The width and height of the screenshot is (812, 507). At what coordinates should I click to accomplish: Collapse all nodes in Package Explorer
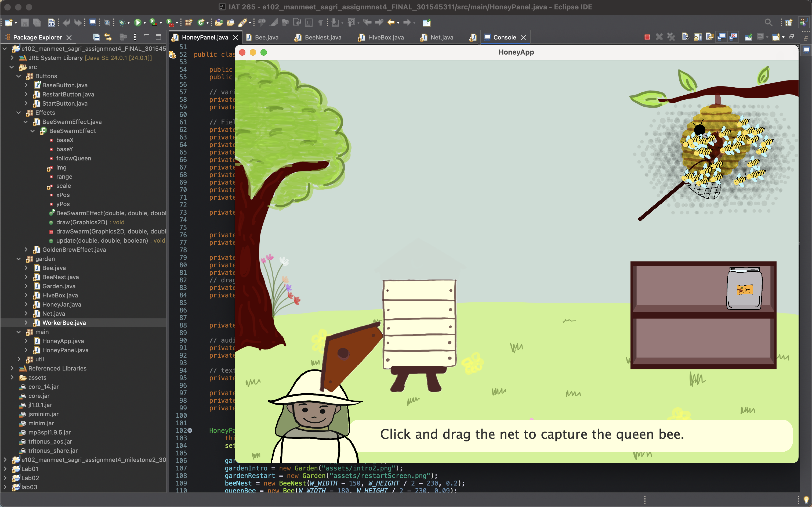coord(96,37)
